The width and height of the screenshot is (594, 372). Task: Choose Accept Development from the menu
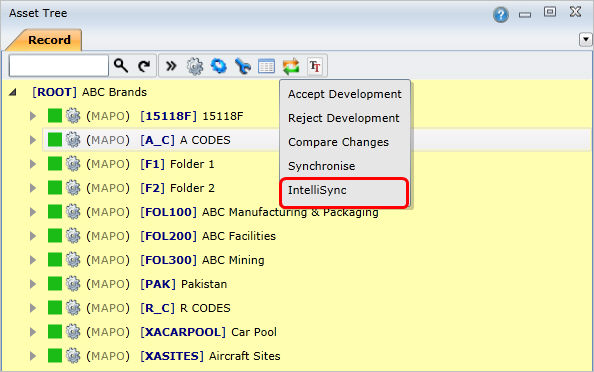(345, 94)
